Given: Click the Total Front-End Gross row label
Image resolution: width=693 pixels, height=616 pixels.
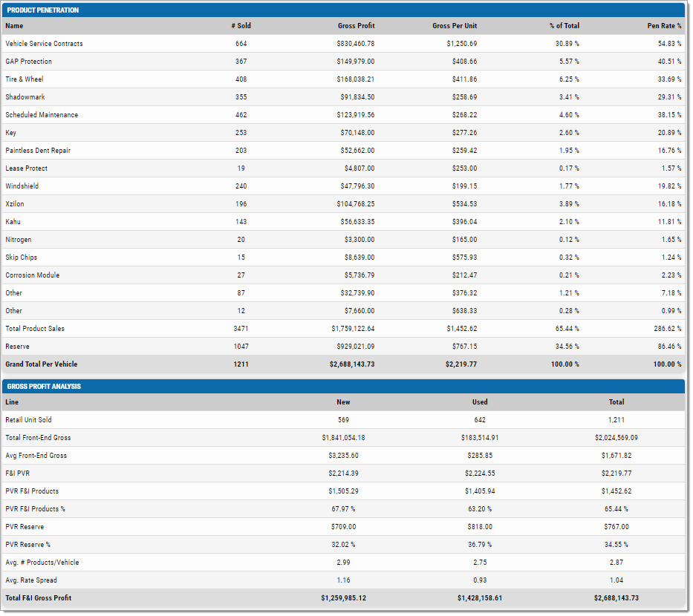Looking at the screenshot, I should point(38,438).
